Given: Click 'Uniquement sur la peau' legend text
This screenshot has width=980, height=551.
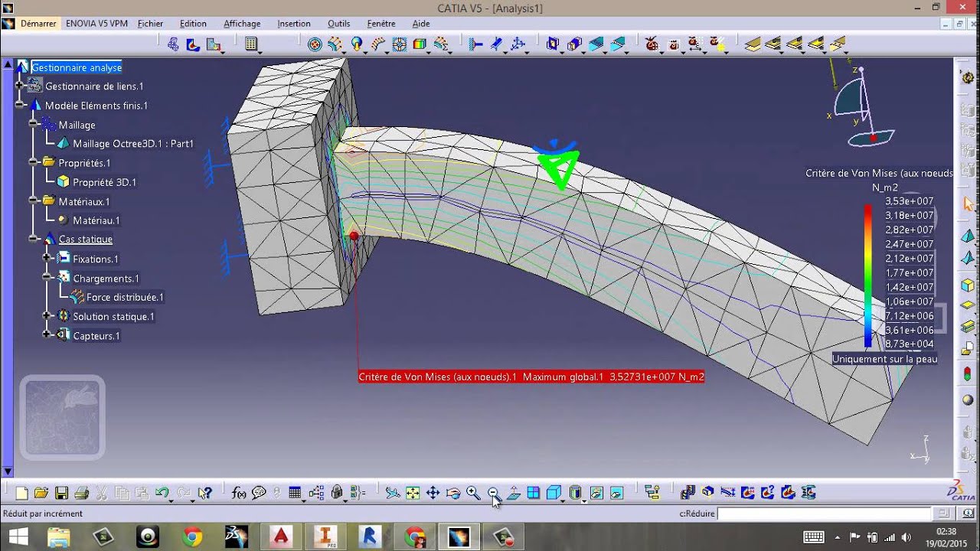Looking at the screenshot, I should pyautogui.click(x=884, y=359).
